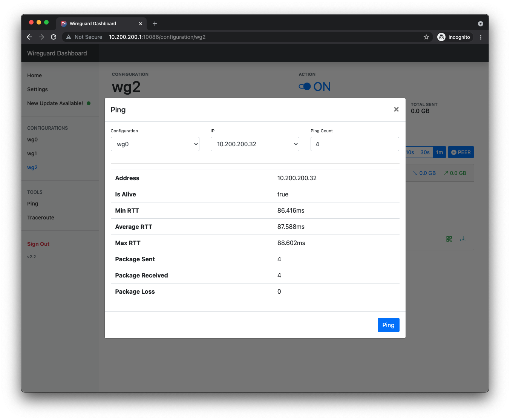Click the Sign Out link
This screenshot has height=420, width=510.
pyautogui.click(x=38, y=244)
